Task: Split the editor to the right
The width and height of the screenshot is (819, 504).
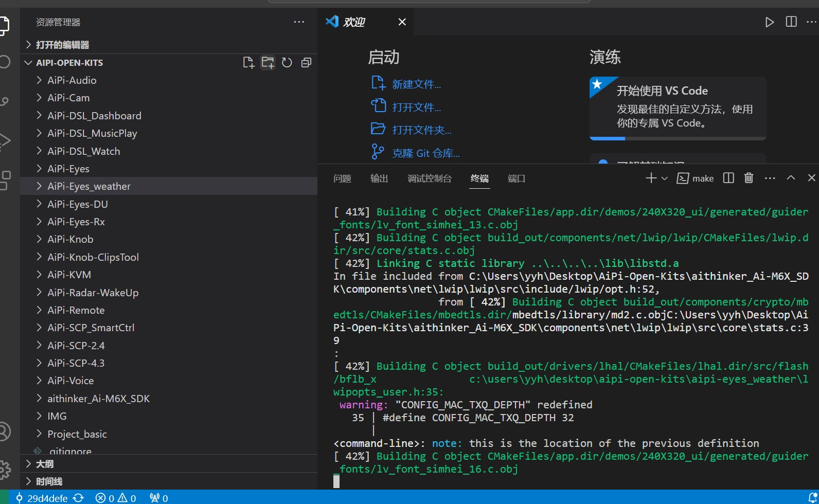Action: click(791, 22)
